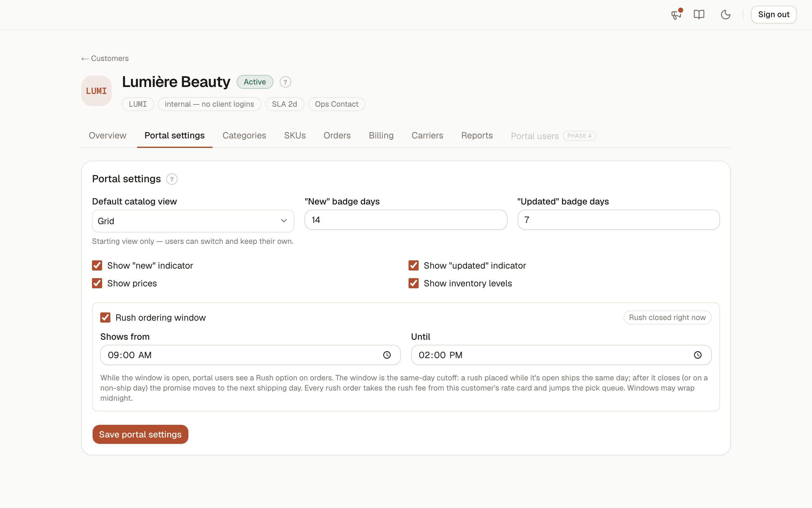Focus the Shows from time field
Viewport: 812px width, 508px height.
[x=250, y=355]
